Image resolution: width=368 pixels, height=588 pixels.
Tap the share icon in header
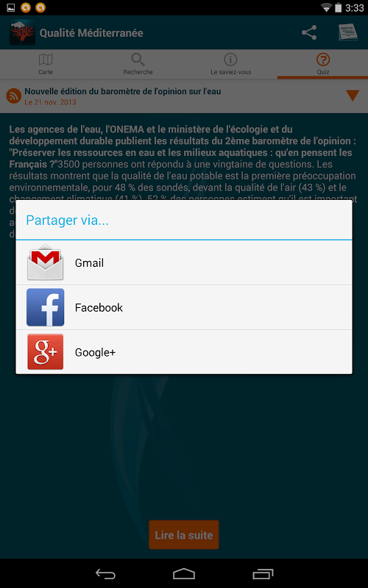point(309,32)
